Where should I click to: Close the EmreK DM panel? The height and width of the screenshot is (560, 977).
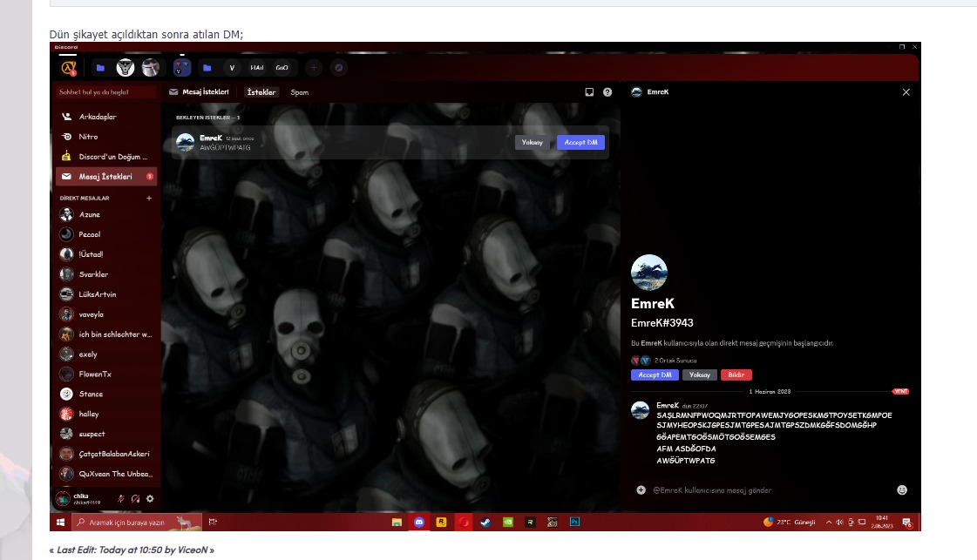[906, 92]
